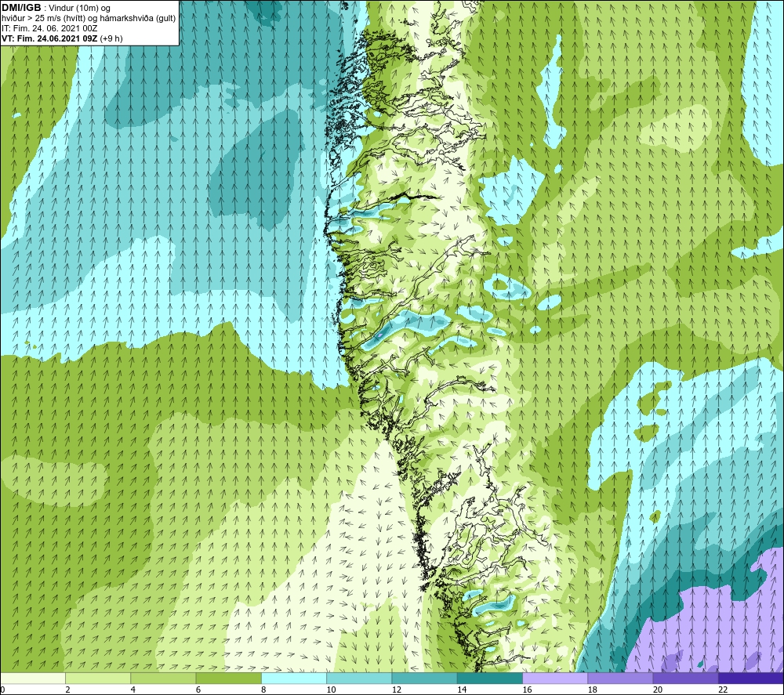Click the scale label '16'
This screenshot has width=784, height=695.
[x=527, y=690]
